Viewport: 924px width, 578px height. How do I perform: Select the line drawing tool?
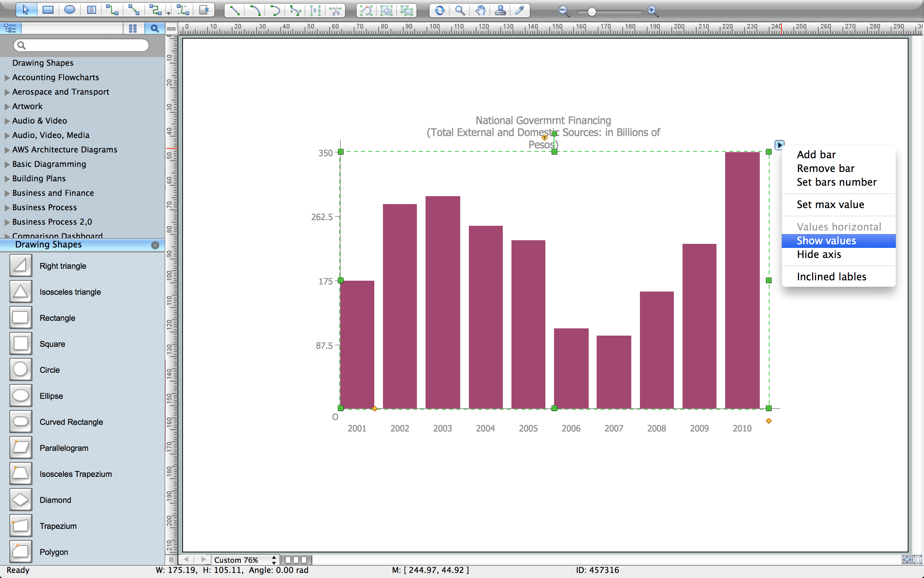[235, 10]
